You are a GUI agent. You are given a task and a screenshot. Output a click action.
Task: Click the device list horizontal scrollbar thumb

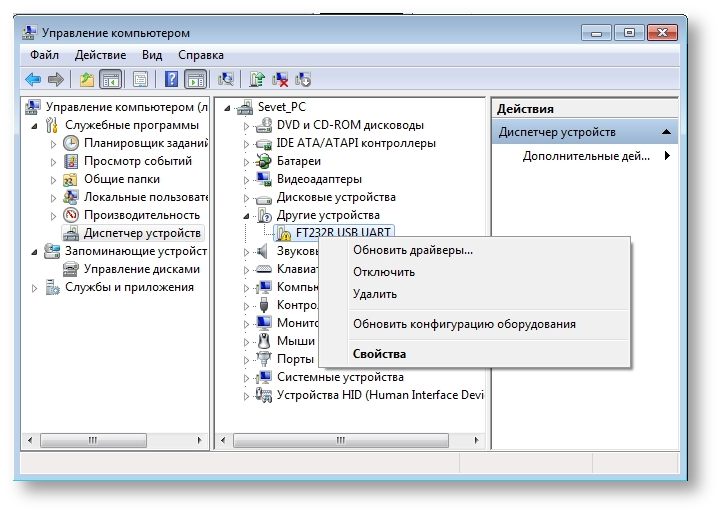coord(341,440)
